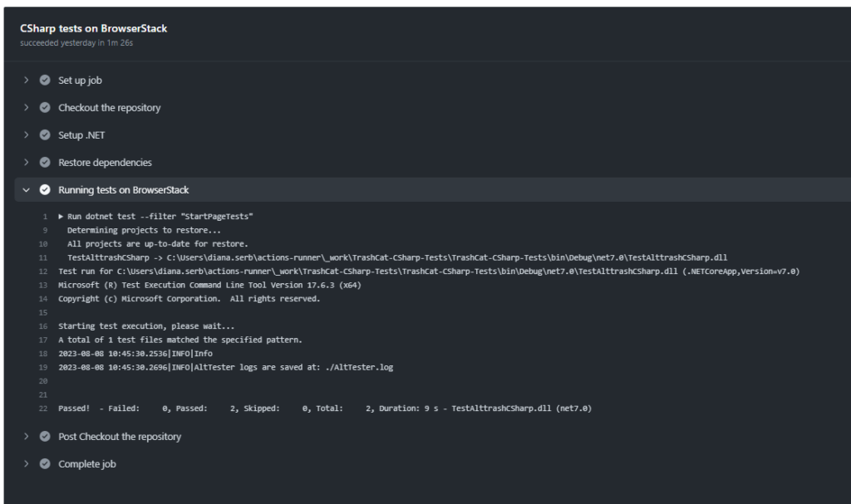
Task: Select log line number 12
Action: (x=43, y=272)
